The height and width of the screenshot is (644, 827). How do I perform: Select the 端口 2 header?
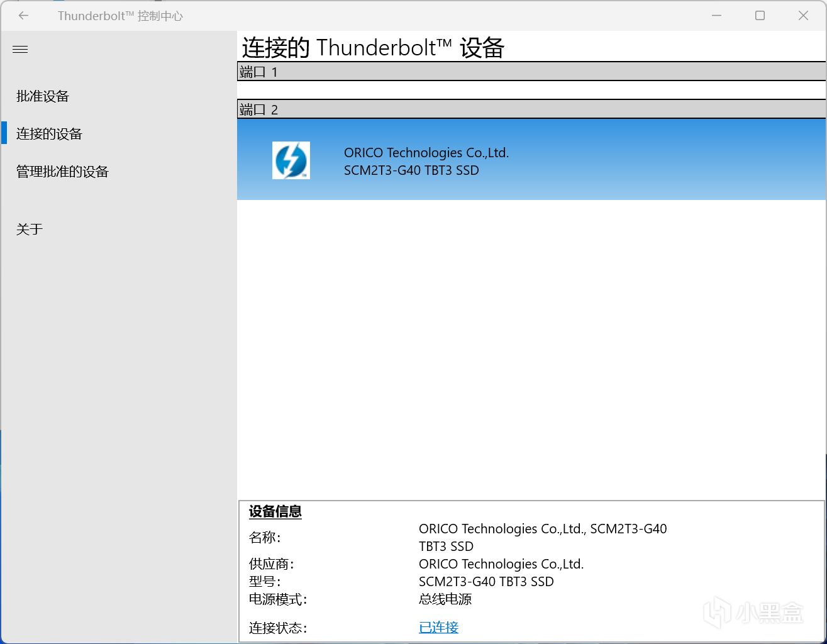531,109
